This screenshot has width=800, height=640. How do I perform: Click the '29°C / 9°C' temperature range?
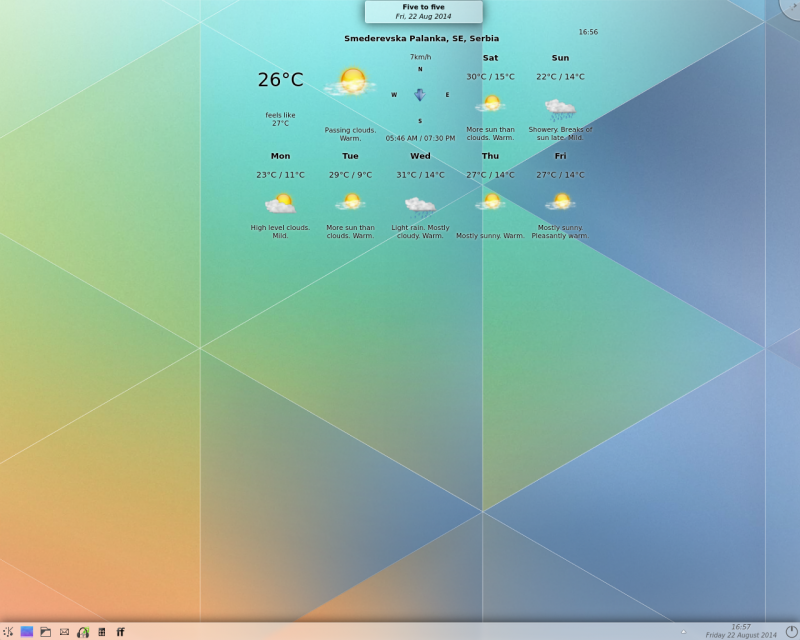(x=351, y=175)
